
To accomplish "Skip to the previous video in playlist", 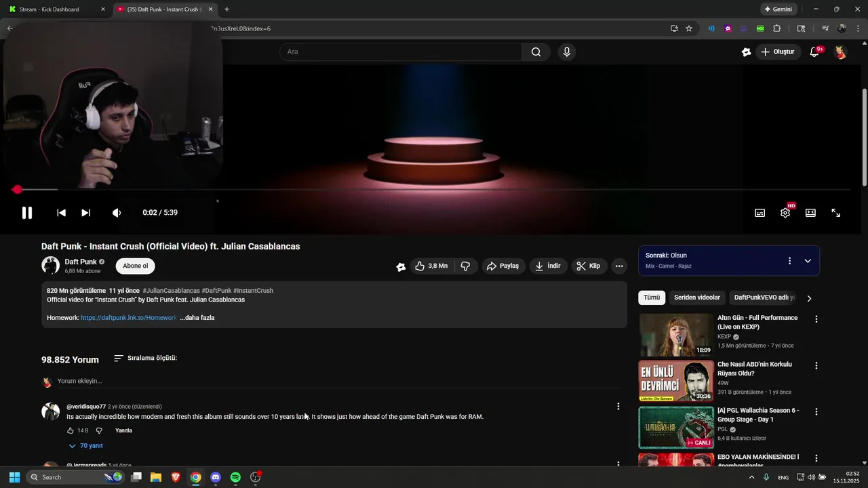I will pyautogui.click(x=61, y=213).
